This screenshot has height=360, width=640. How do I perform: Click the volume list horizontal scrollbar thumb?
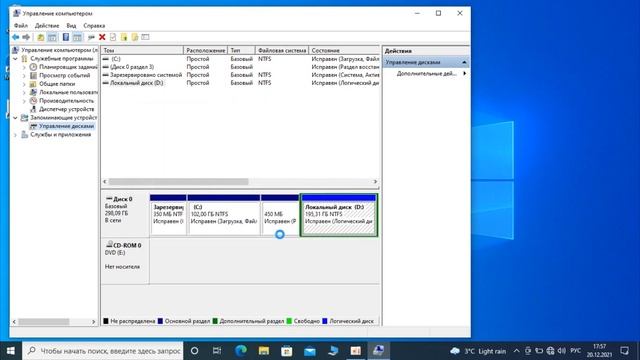coord(178,182)
